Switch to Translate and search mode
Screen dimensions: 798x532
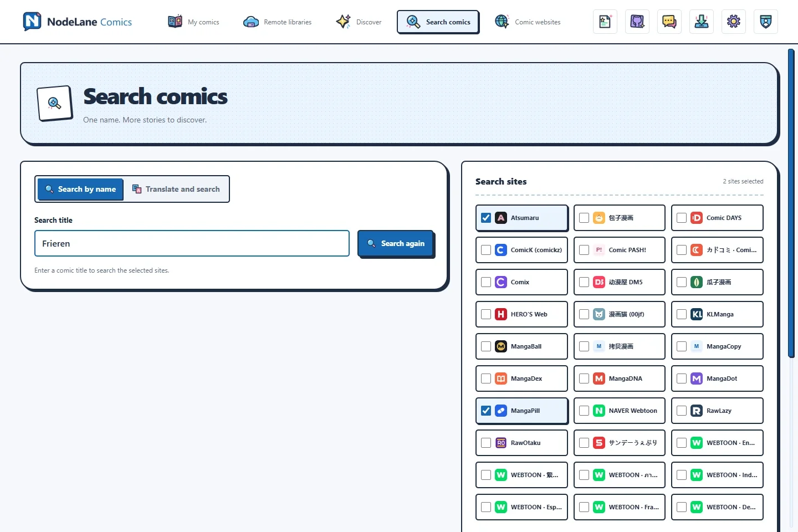[x=176, y=189]
